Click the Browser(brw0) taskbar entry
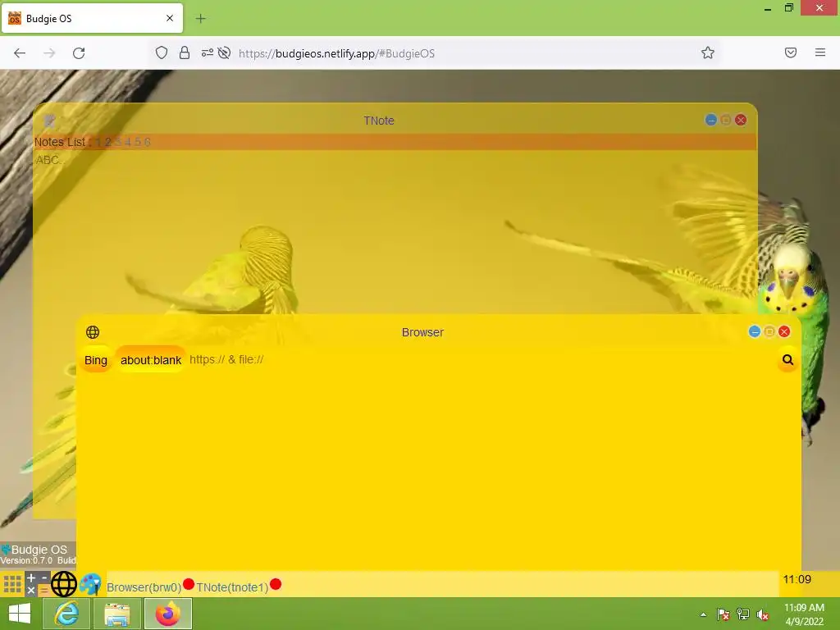Screen dimensions: 840x630 (x=144, y=587)
